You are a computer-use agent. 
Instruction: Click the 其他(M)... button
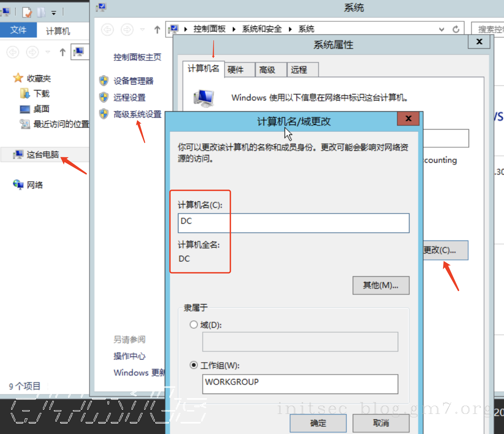click(381, 285)
